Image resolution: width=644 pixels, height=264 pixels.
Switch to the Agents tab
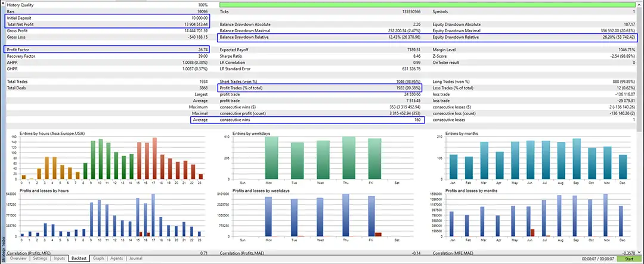(117, 259)
